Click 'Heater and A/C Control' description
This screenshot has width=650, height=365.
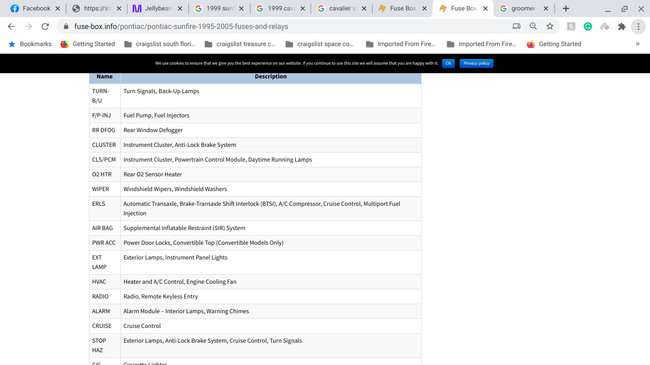[x=180, y=282]
